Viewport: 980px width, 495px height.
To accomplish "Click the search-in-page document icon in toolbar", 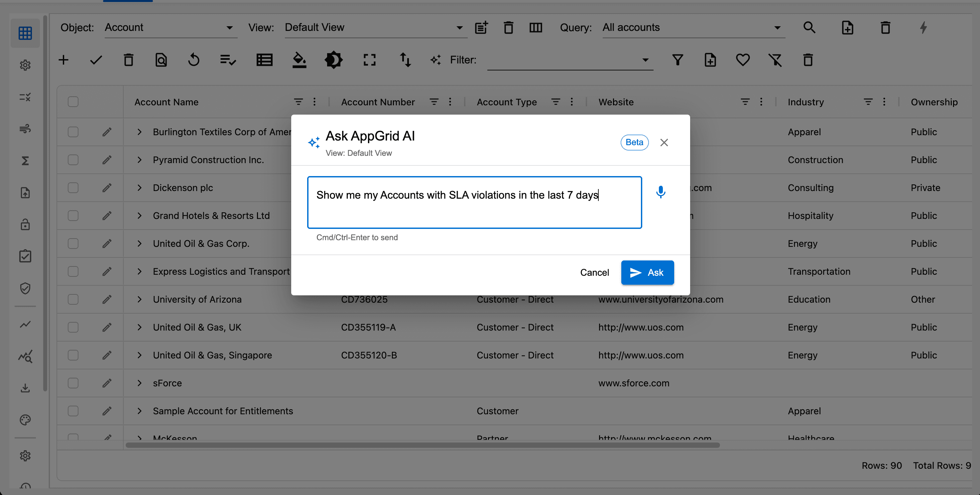I will [161, 60].
